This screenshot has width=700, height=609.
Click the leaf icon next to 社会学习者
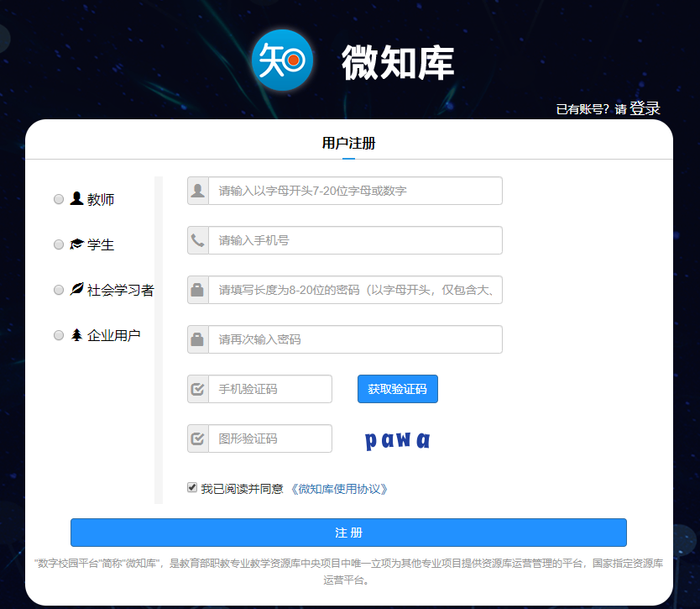(76, 289)
